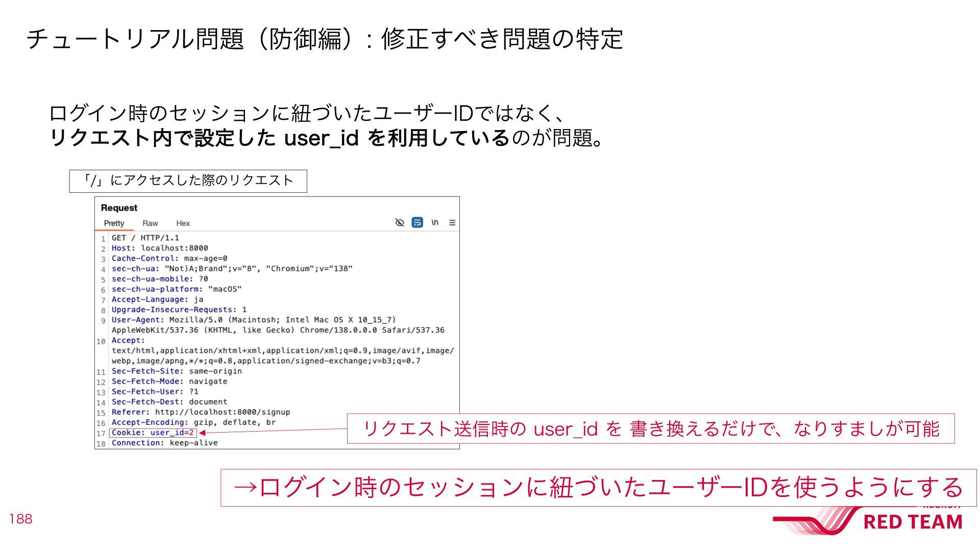
Task: Click the 'Accept:' header name
Action: tap(128, 340)
